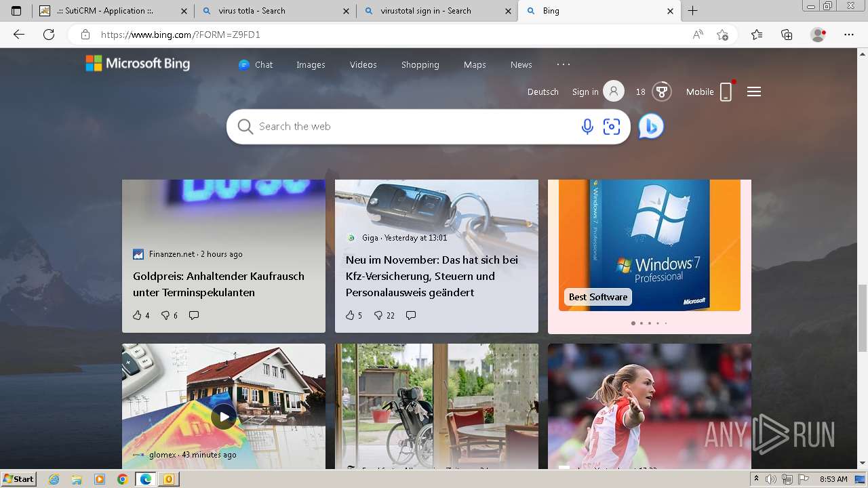Open the Windows Start menu
868x488 pixels.
(19, 479)
